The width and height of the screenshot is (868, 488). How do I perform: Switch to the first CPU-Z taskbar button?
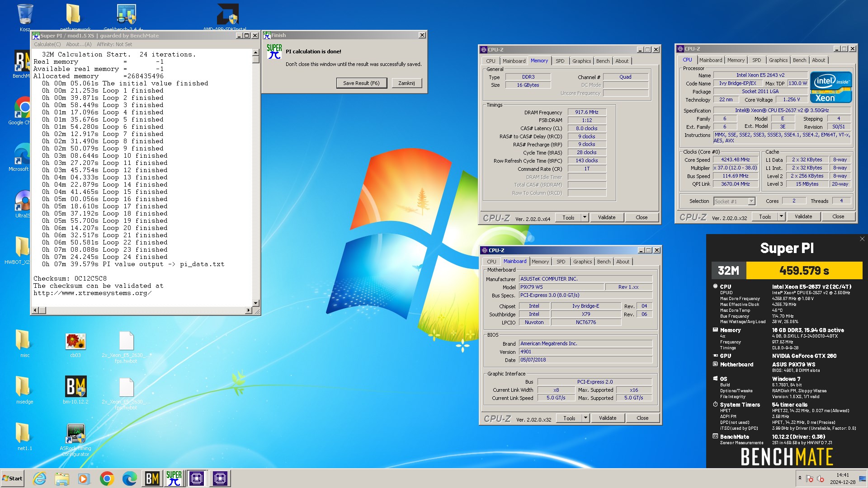(197, 479)
